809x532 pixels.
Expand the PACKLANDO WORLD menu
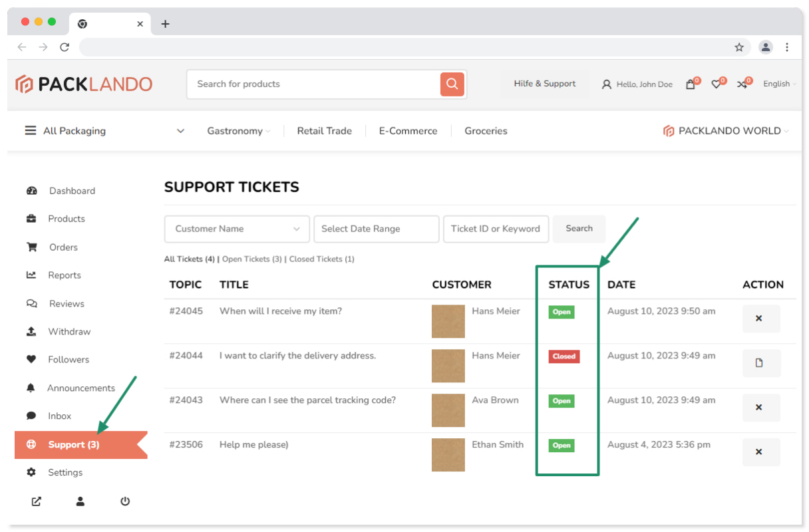pyautogui.click(x=726, y=131)
